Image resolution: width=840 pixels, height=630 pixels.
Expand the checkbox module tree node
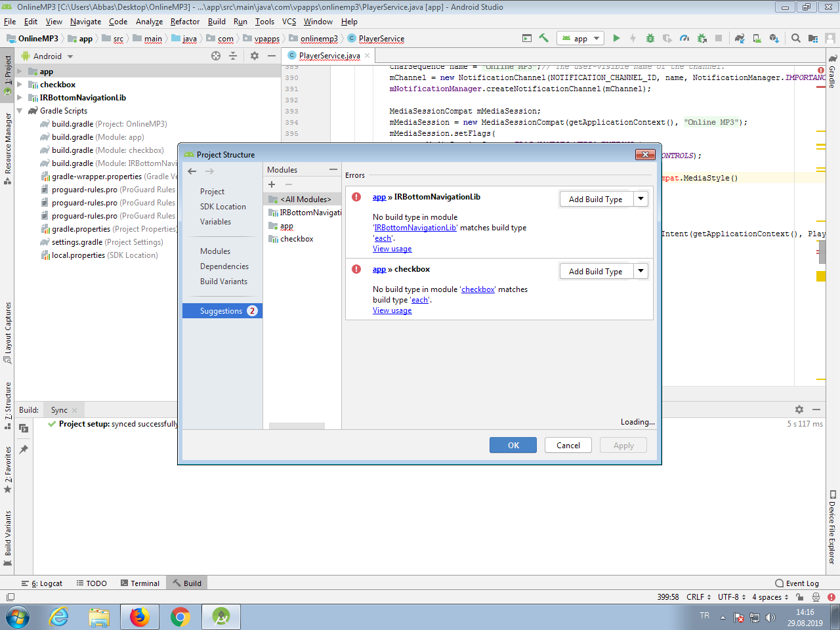20,85
